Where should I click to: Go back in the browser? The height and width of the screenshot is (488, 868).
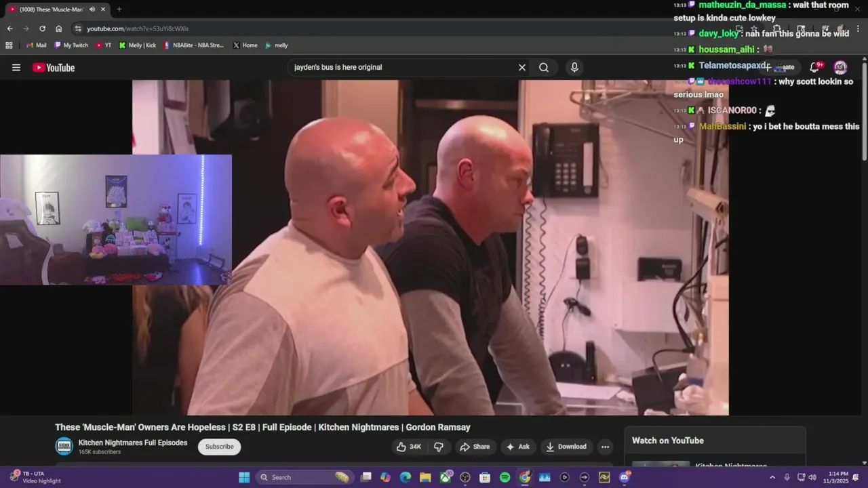click(x=9, y=28)
